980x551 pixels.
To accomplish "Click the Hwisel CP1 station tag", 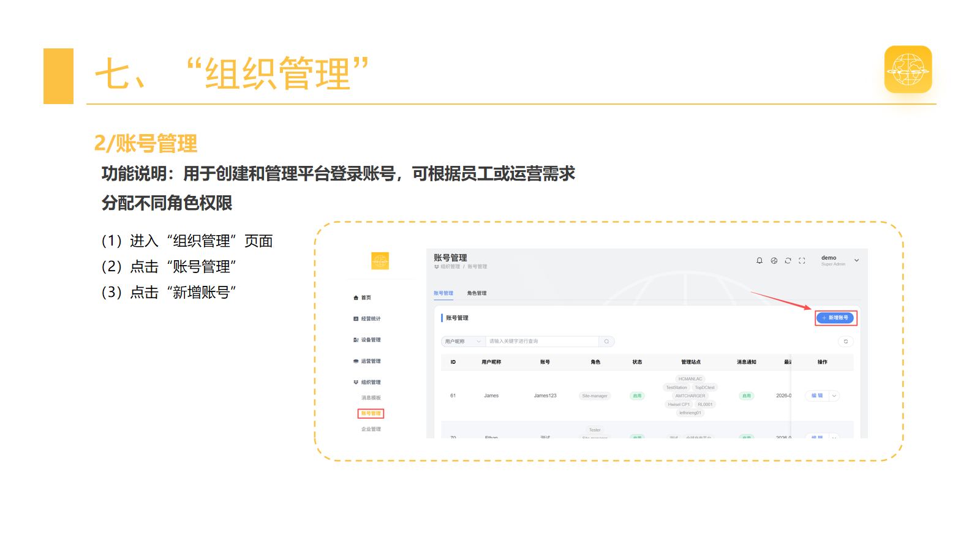I will coord(679,405).
